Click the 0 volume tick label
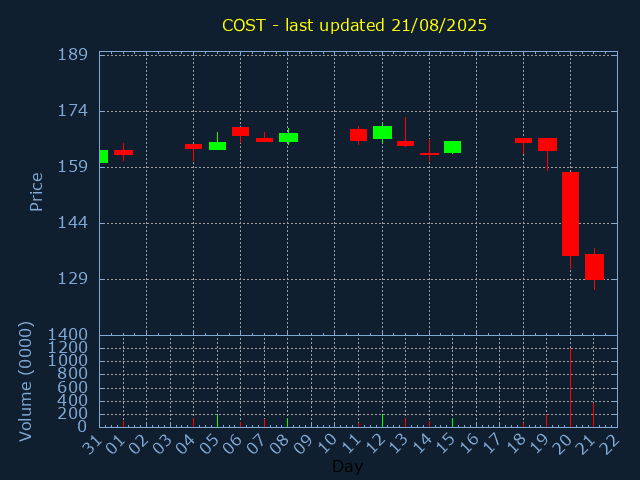 tap(83, 427)
